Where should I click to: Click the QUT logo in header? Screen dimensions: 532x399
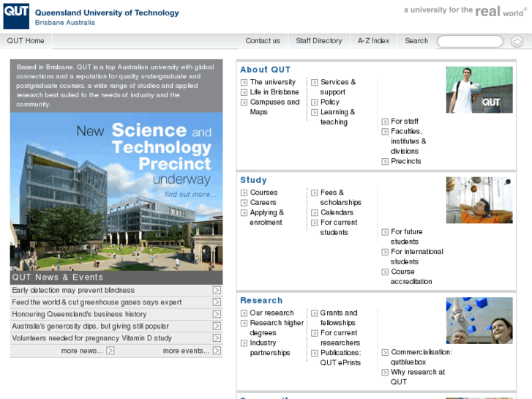16,16
